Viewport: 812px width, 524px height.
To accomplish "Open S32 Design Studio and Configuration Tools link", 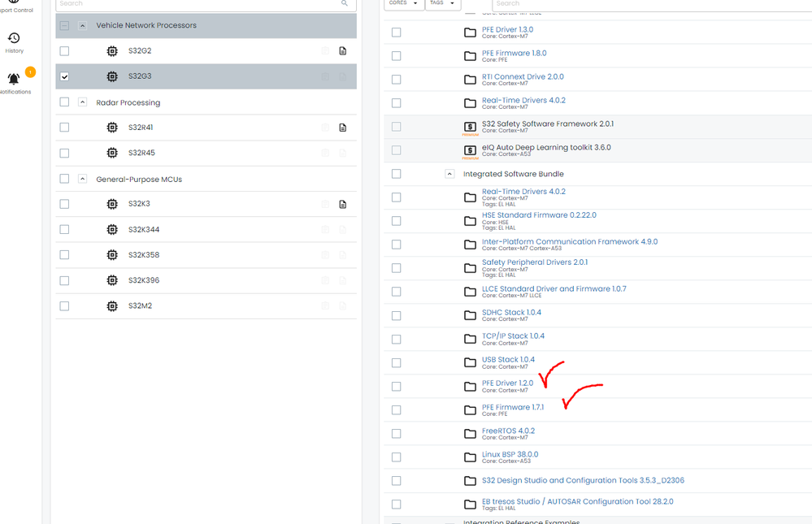I will click(583, 480).
